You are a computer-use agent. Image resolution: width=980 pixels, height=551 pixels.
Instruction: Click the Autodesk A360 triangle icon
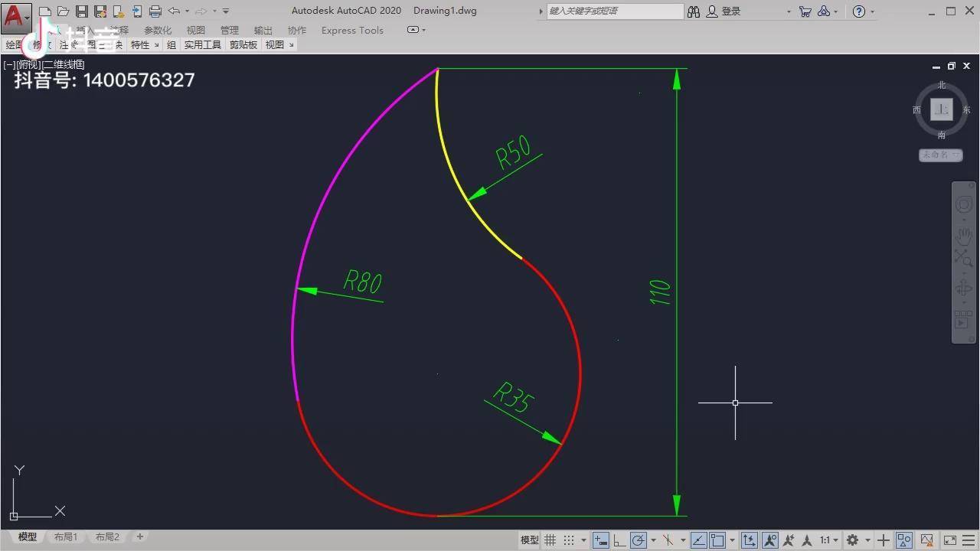point(824,11)
